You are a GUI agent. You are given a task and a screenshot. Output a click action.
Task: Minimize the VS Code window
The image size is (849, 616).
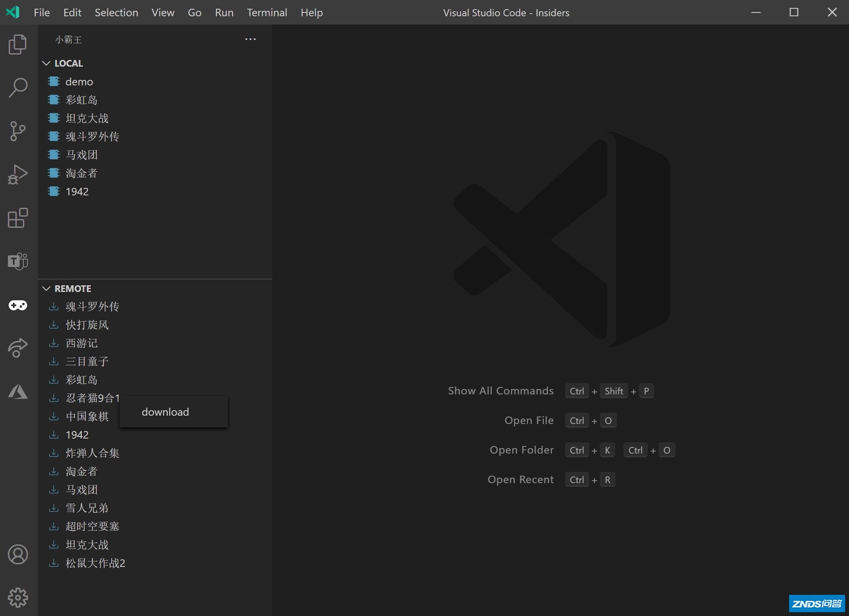(756, 12)
